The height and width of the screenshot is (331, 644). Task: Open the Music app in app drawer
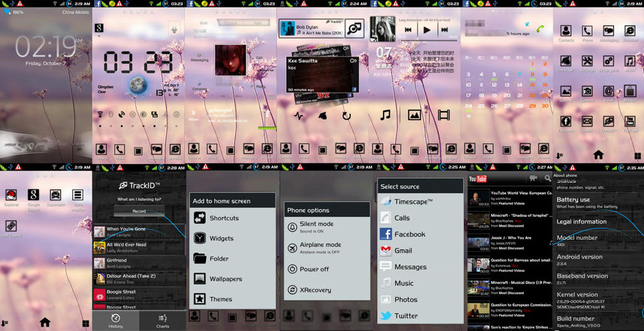click(630, 61)
